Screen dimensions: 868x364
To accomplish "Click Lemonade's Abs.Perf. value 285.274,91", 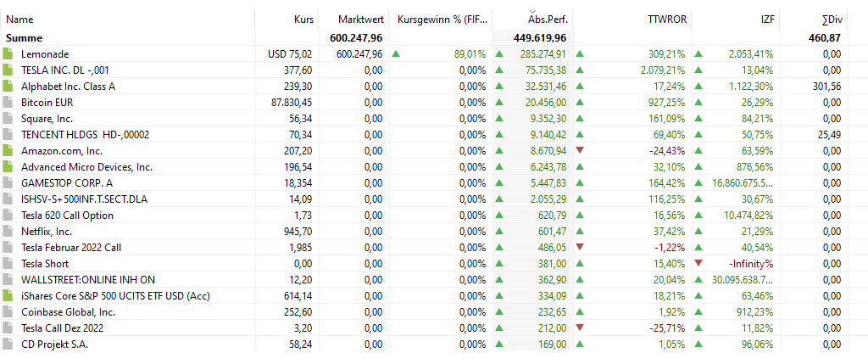I will (543, 54).
